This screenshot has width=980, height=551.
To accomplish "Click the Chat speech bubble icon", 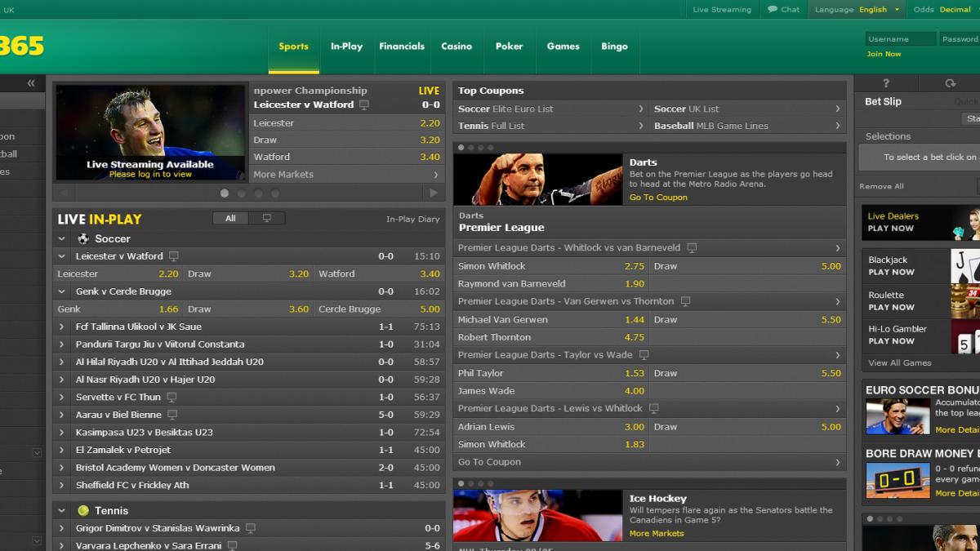I will coord(772,10).
